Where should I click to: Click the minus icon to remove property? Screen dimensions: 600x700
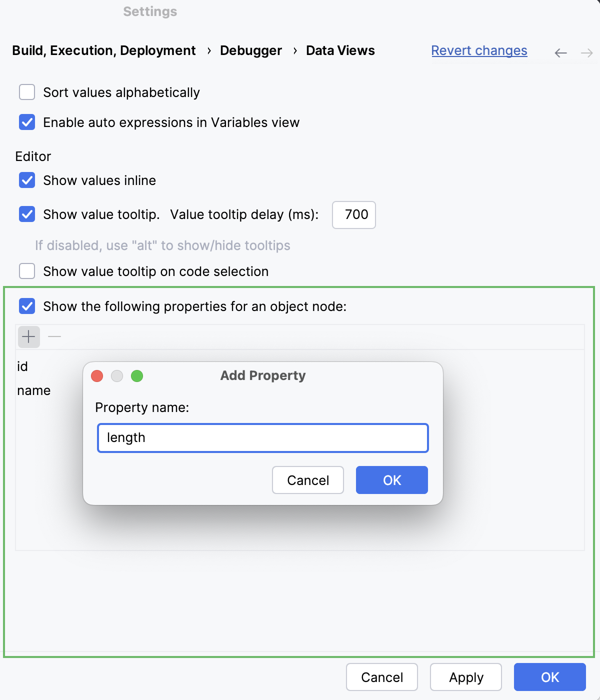pyautogui.click(x=54, y=336)
